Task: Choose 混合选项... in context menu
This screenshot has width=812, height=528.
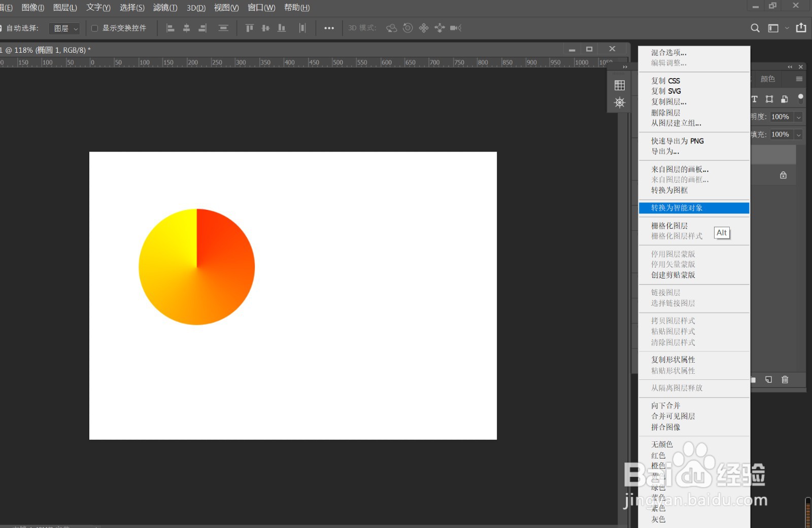Action: pyautogui.click(x=694, y=53)
